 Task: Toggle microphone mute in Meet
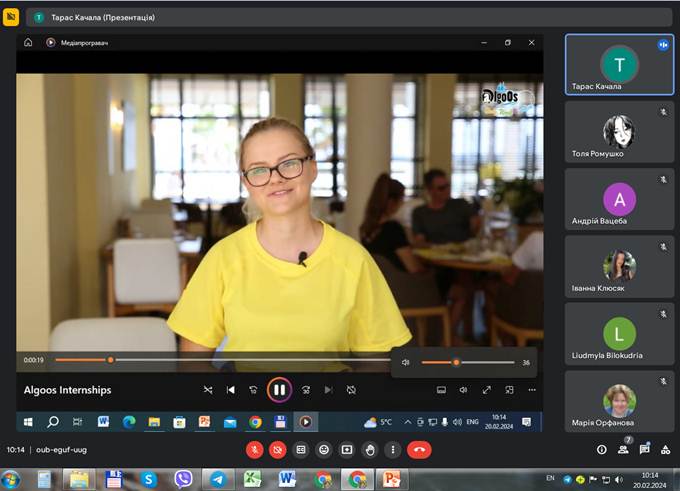255,450
